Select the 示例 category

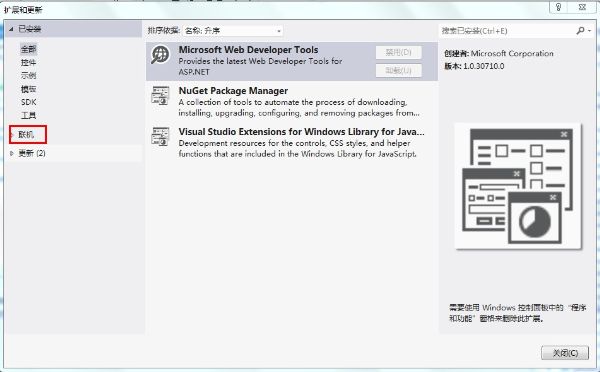28,75
